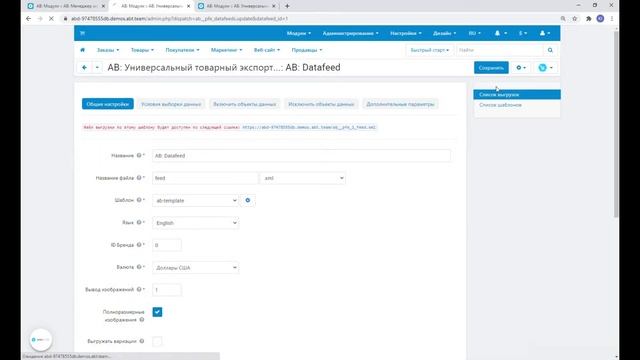Check the Выгружать вариации checkbox
Viewport: 640px width, 360px height.
[157, 341]
